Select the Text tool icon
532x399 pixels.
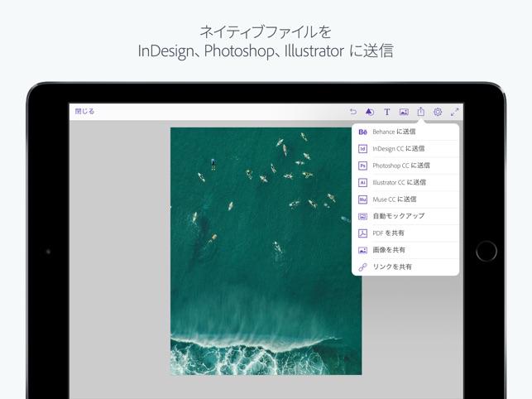click(x=386, y=112)
